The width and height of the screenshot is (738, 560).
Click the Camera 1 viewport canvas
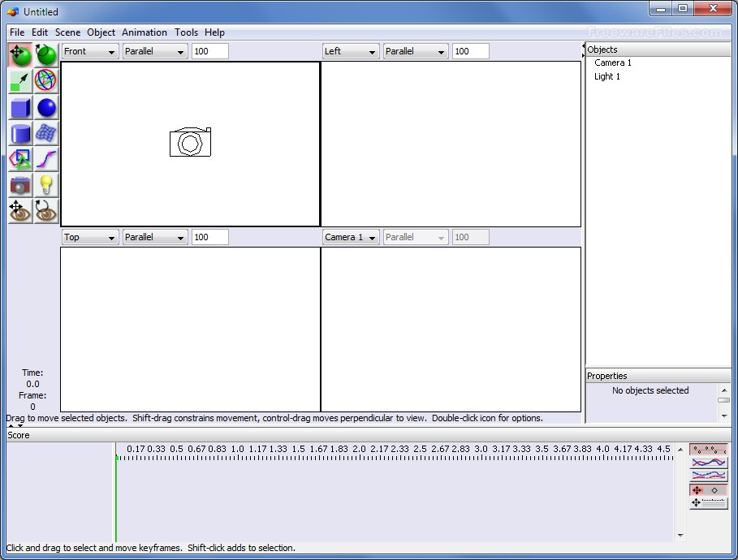point(451,330)
